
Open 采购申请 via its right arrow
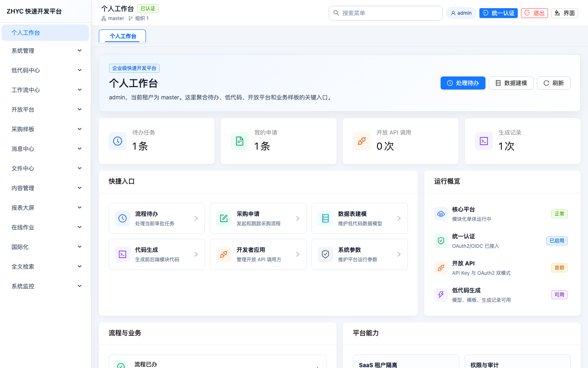(x=298, y=218)
